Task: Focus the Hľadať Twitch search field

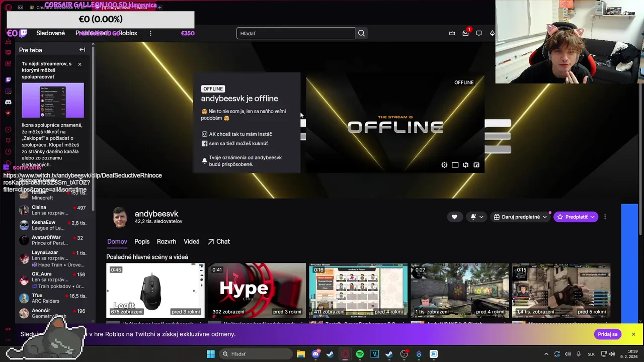Action: point(296,33)
